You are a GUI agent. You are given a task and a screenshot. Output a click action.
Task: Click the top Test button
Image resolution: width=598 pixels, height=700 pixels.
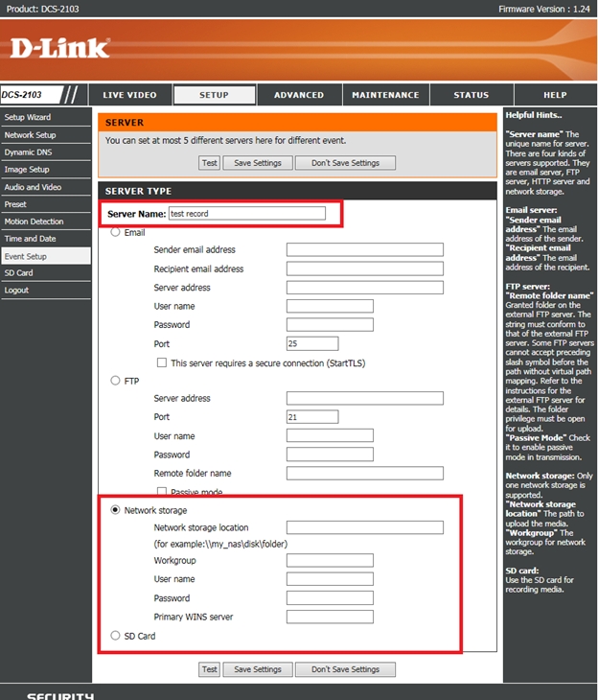(x=209, y=163)
